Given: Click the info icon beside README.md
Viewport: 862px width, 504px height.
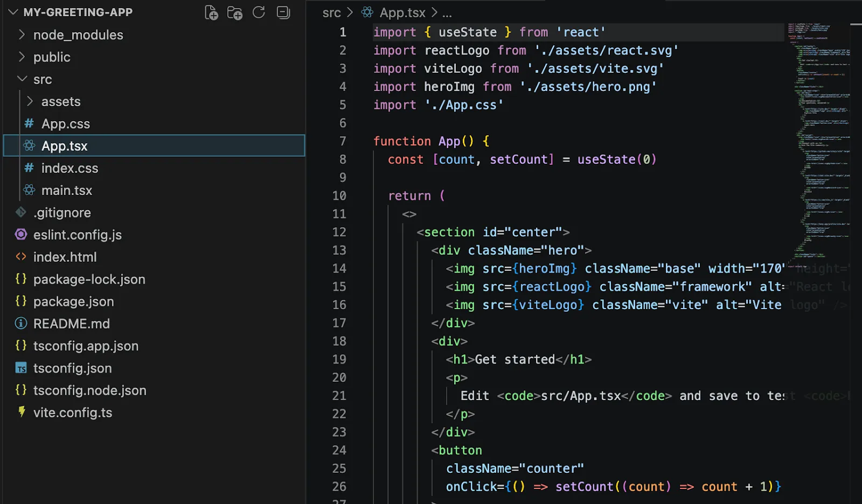Looking at the screenshot, I should (21, 323).
